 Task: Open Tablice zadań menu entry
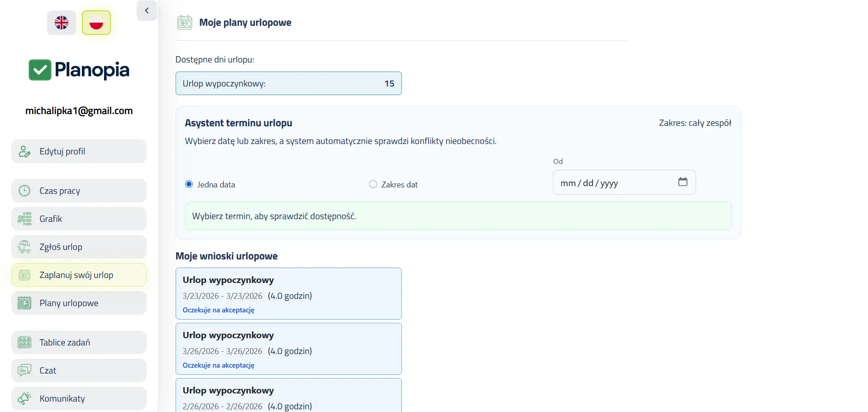coord(79,342)
